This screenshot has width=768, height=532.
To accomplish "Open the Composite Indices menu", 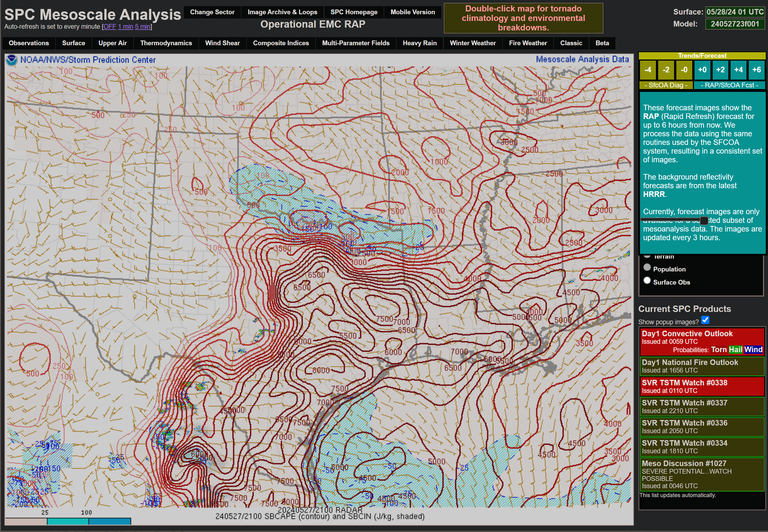I will click(281, 43).
